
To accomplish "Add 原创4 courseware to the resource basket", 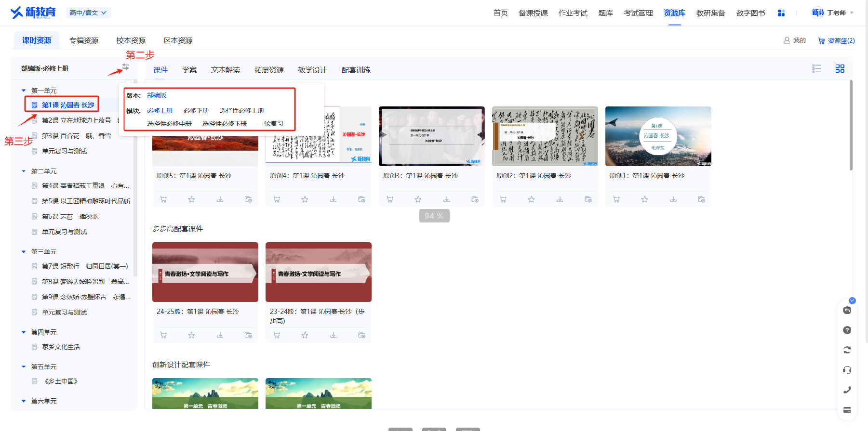I will pyautogui.click(x=277, y=199).
